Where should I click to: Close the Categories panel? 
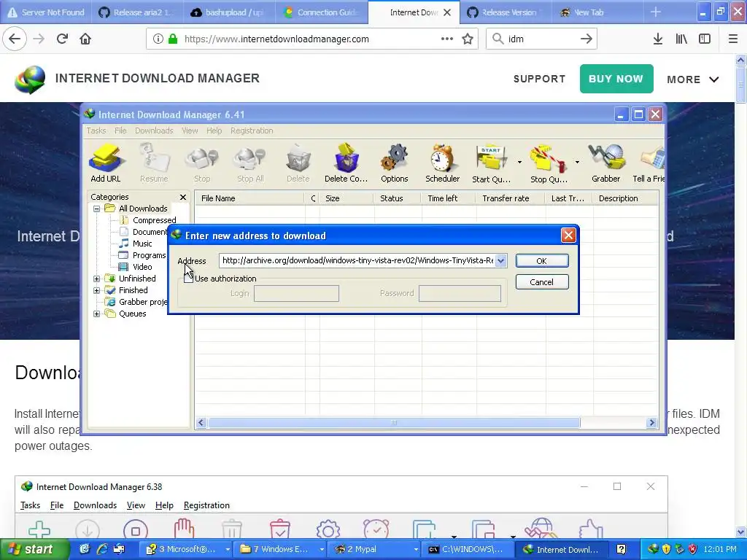(183, 197)
